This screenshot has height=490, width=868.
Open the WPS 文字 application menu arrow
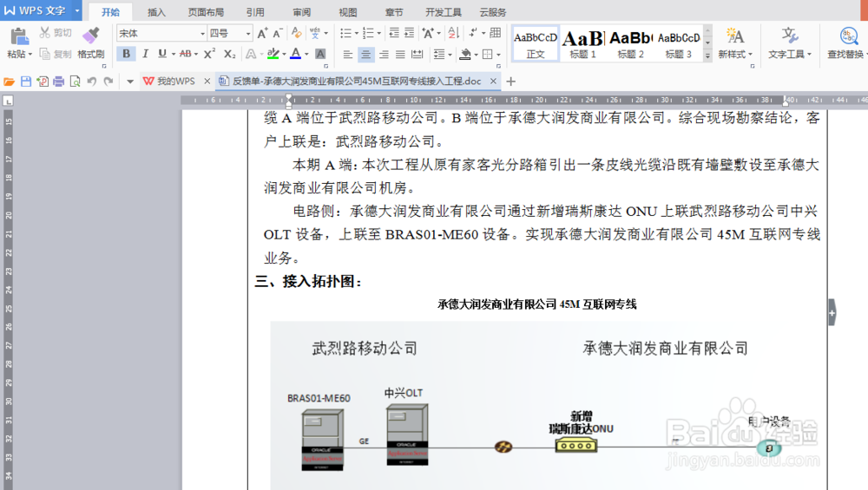click(x=77, y=10)
